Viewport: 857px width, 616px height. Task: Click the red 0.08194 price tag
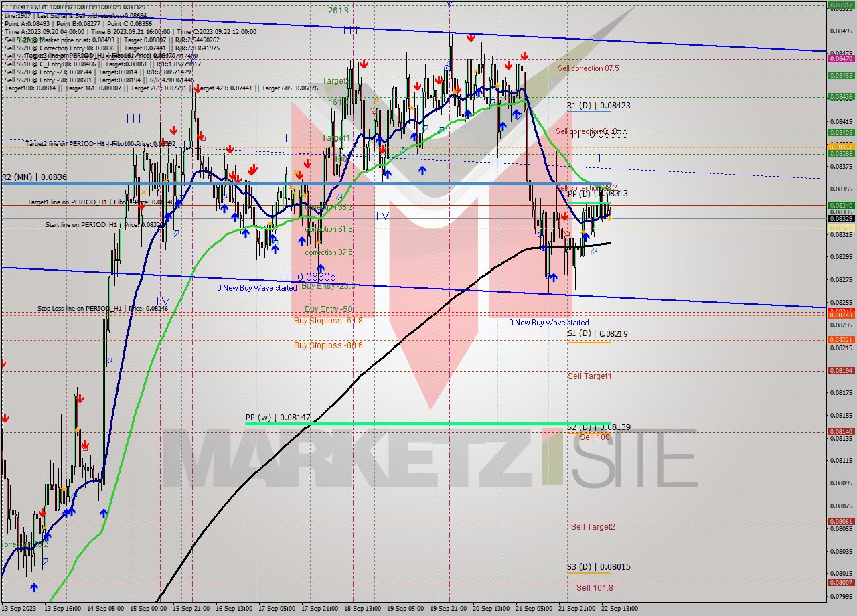841,370
